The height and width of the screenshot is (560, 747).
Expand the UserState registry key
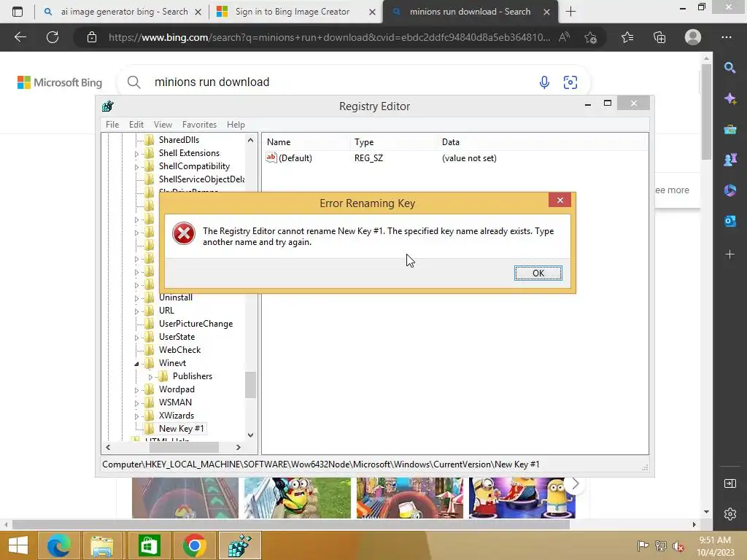tap(136, 338)
